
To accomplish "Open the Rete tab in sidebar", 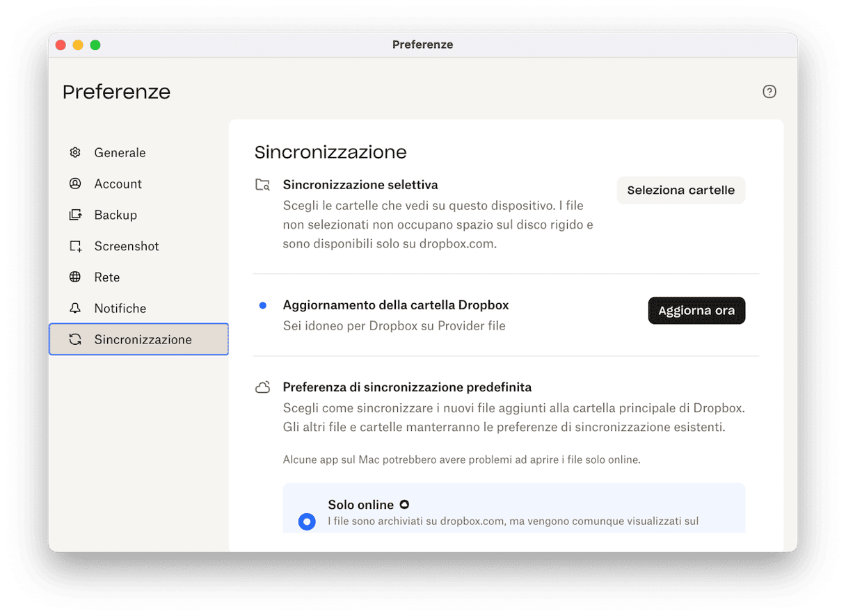I will 106,277.
